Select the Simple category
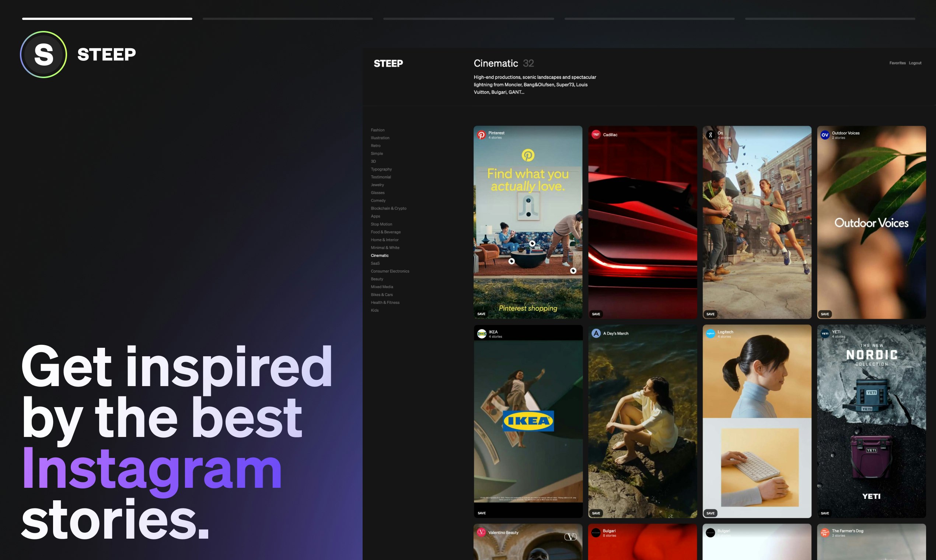 pyautogui.click(x=377, y=154)
